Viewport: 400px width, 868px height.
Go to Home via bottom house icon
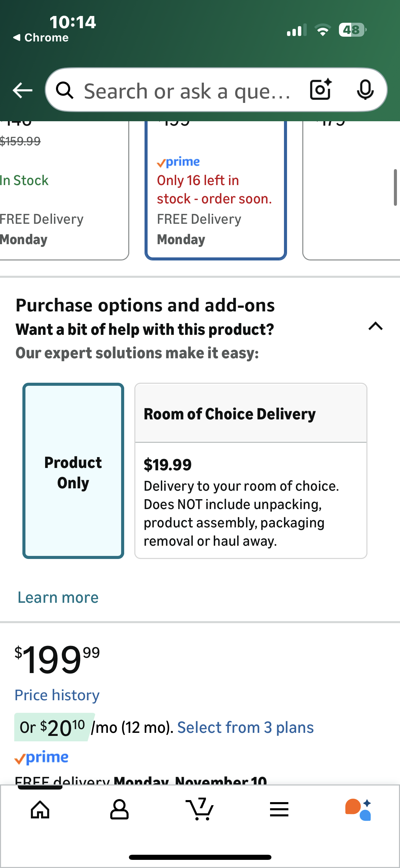click(40, 810)
